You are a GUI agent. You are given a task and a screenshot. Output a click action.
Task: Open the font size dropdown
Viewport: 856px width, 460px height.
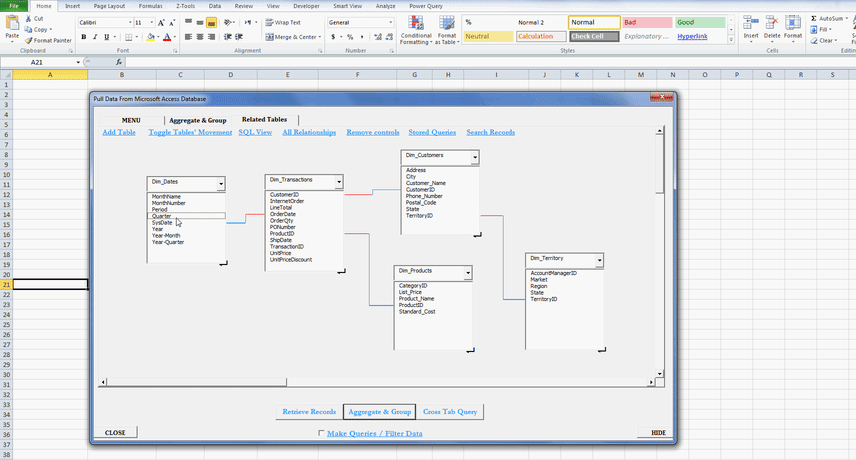click(x=151, y=22)
